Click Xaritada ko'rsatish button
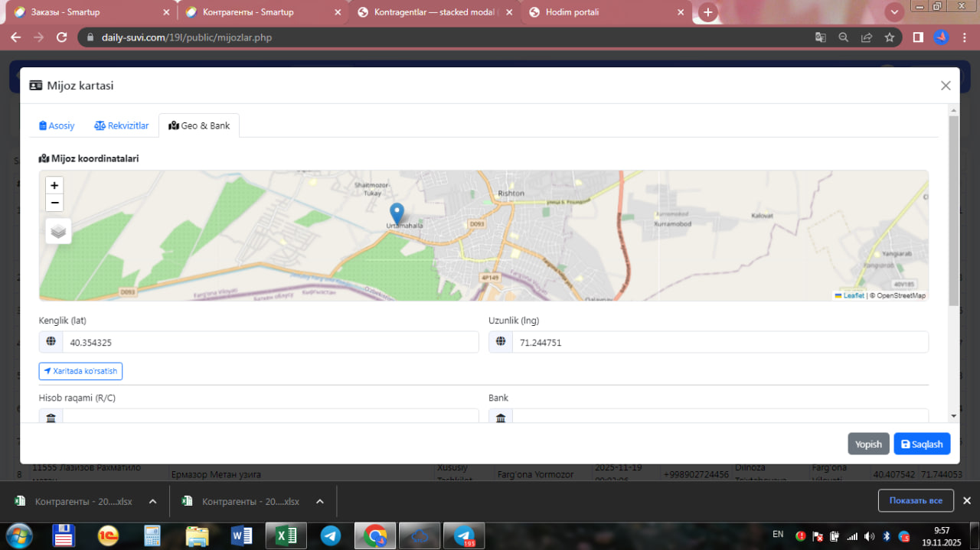 pyautogui.click(x=80, y=371)
